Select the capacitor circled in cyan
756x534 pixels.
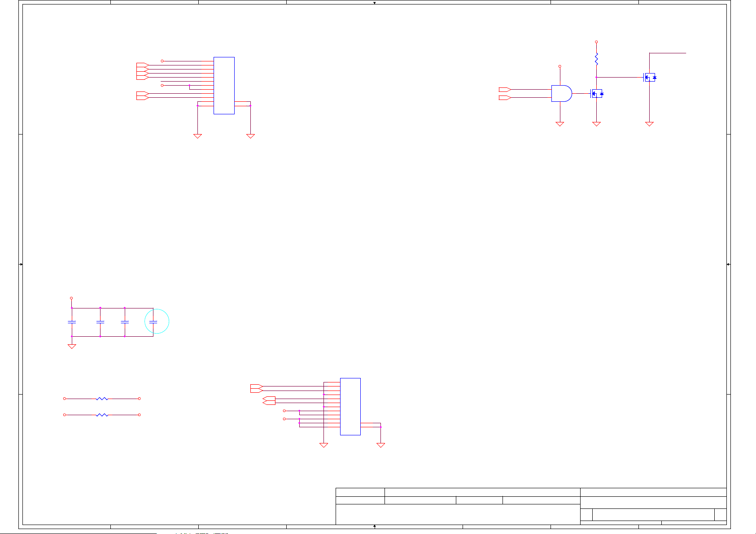tap(153, 322)
